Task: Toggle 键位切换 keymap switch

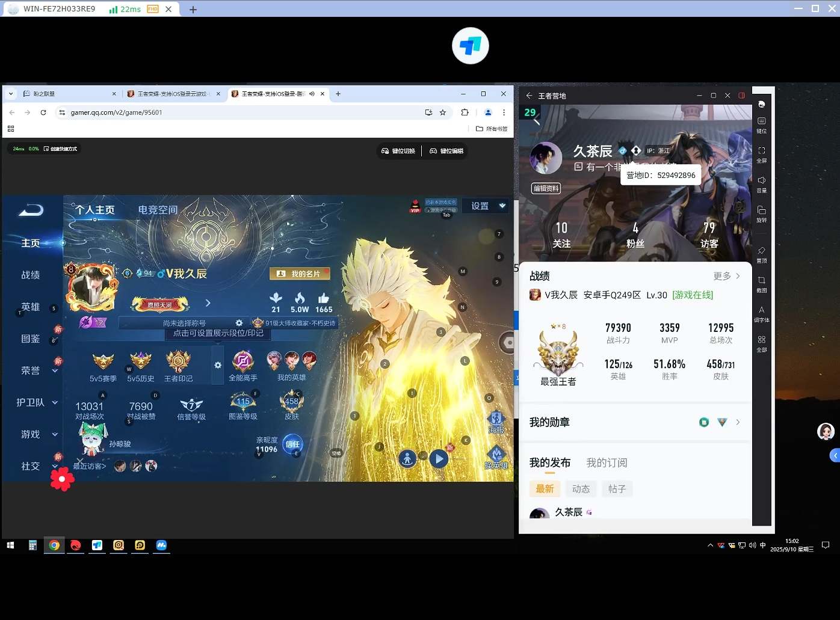Action: [398, 151]
